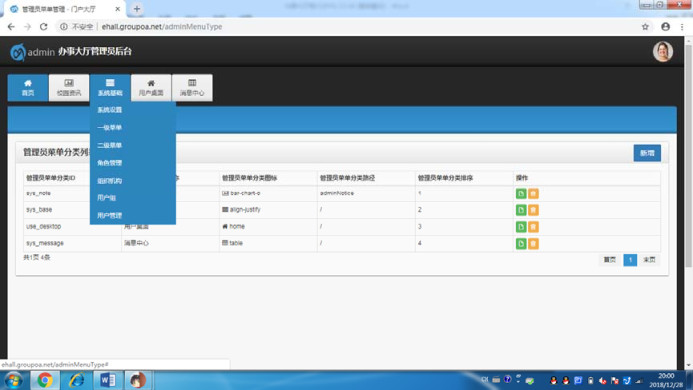Click the orange delete icon for sys_base
This screenshot has height=390, width=693.
click(533, 210)
